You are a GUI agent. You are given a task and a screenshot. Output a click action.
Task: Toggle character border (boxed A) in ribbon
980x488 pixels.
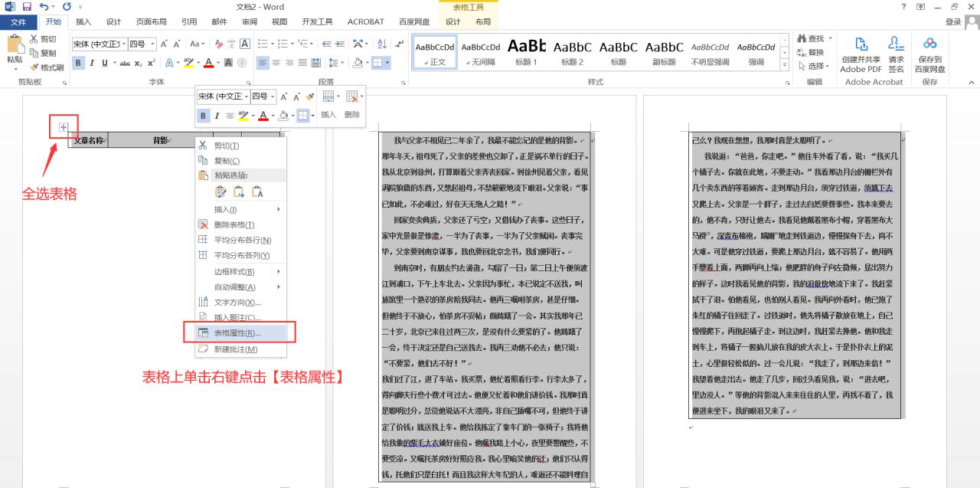click(x=245, y=44)
